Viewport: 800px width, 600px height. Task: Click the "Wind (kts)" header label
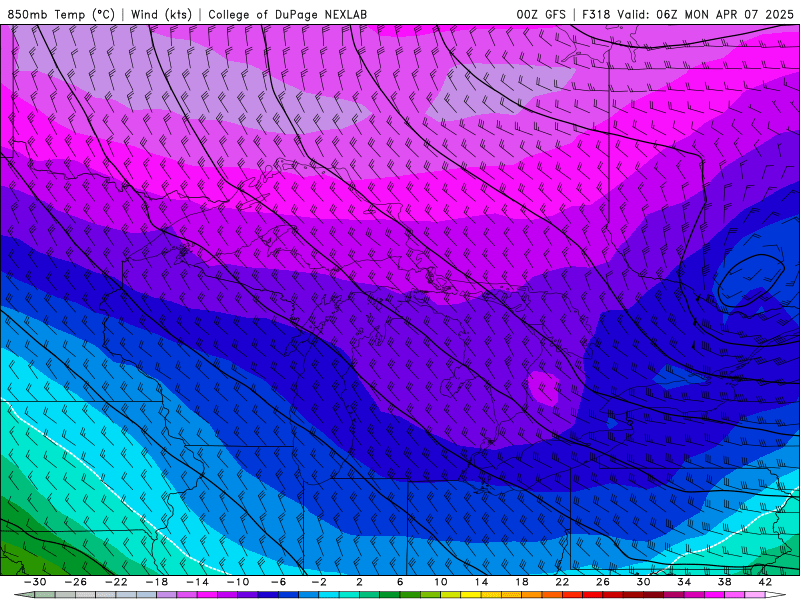tap(161, 14)
